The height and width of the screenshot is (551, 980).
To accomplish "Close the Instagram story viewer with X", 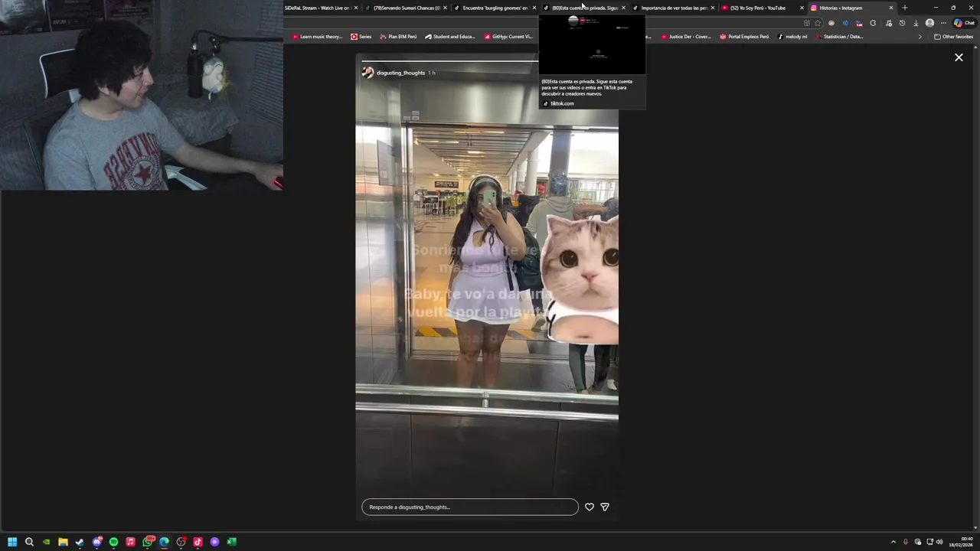I will coord(959,57).
